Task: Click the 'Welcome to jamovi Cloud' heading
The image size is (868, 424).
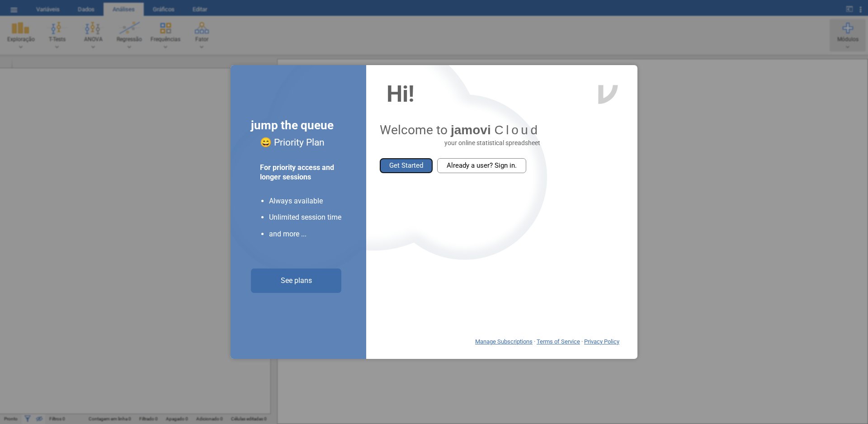Action: pyautogui.click(x=459, y=130)
